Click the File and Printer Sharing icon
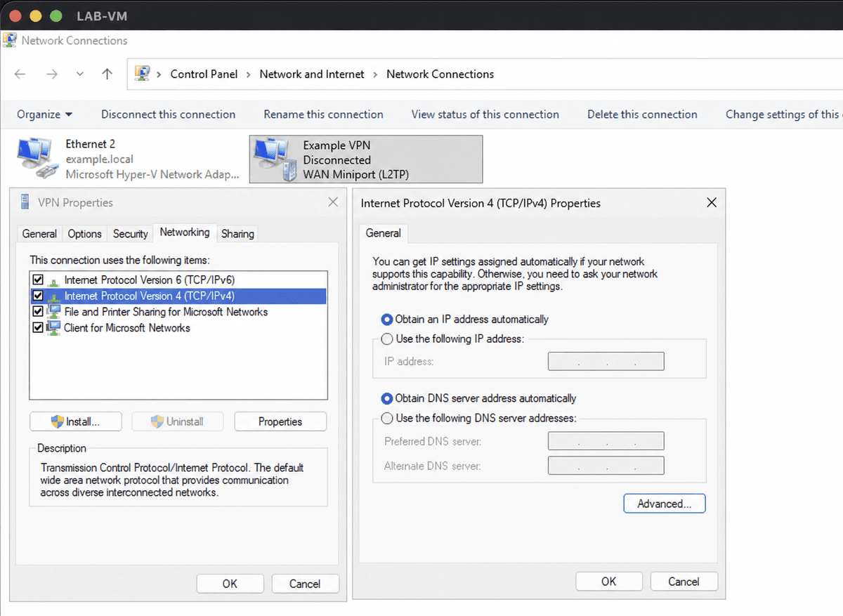The image size is (843, 616). tap(53, 311)
